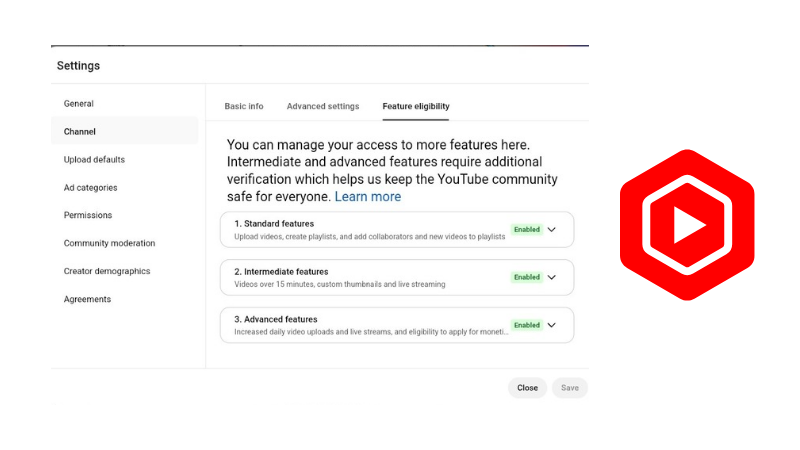Open Community moderation settings

(x=109, y=243)
